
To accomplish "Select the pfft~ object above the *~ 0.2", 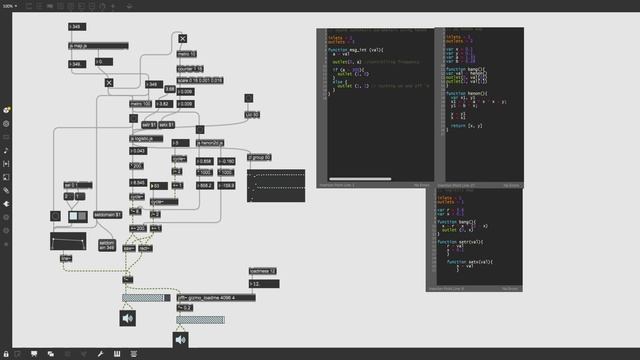I will 216,298.
